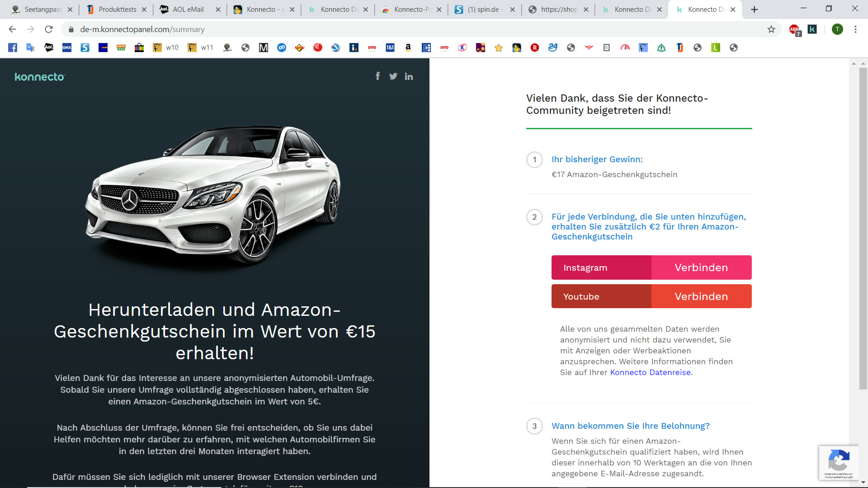
Task: Open the AOL bookmark icon
Action: (49, 47)
